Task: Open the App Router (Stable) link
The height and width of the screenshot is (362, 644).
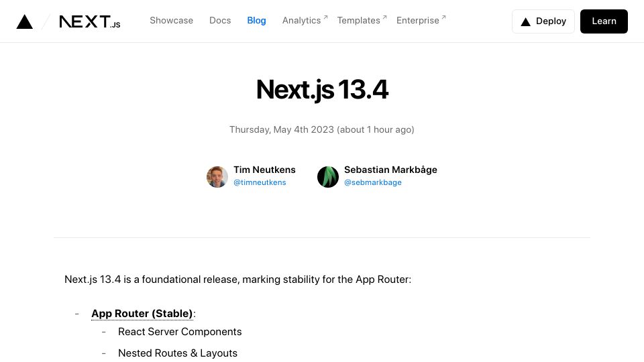Action: pyautogui.click(x=142, y=314)
